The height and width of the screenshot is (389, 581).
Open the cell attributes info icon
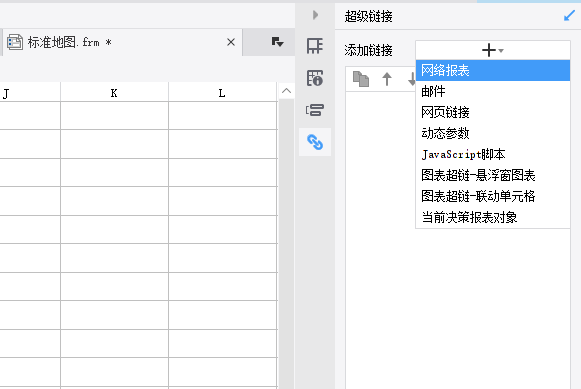click(315, 78)
